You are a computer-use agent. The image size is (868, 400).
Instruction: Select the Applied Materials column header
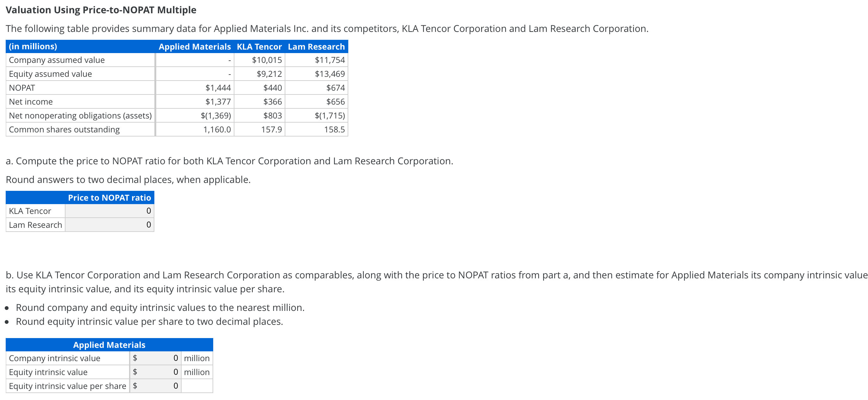coord(195,46)
